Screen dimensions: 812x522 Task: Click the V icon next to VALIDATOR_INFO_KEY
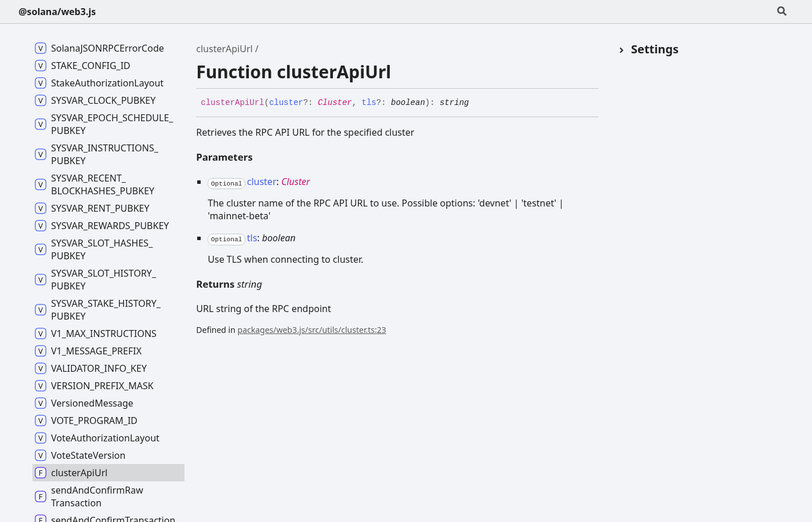click(x=41, y=368)
